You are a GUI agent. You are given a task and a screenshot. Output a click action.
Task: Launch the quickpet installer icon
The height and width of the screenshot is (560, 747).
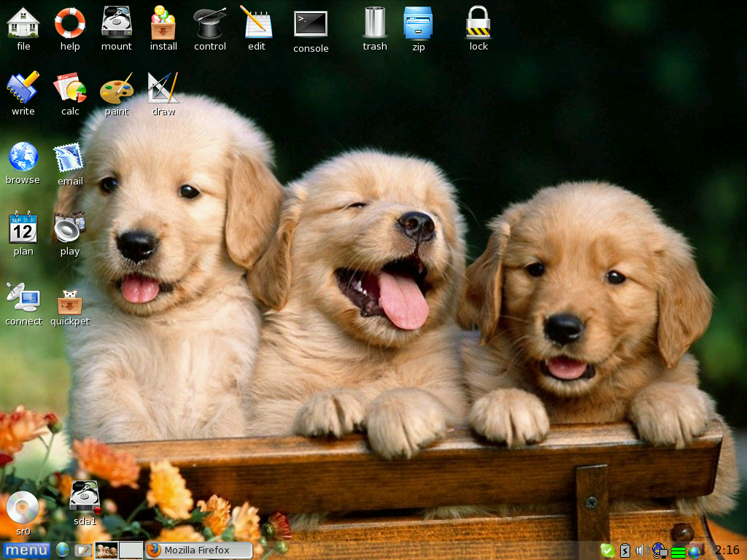[69, 302]
